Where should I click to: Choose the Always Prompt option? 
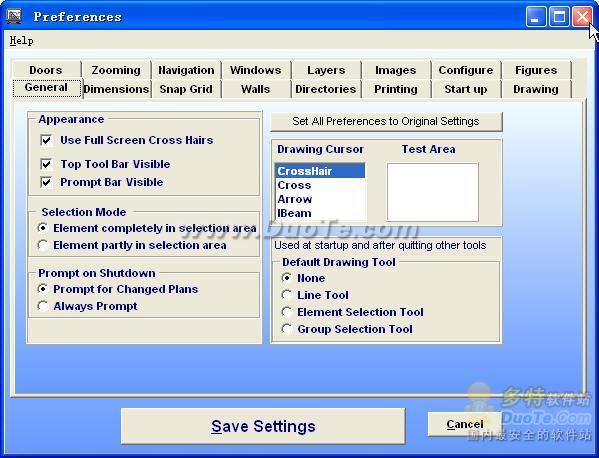[43, 306]
